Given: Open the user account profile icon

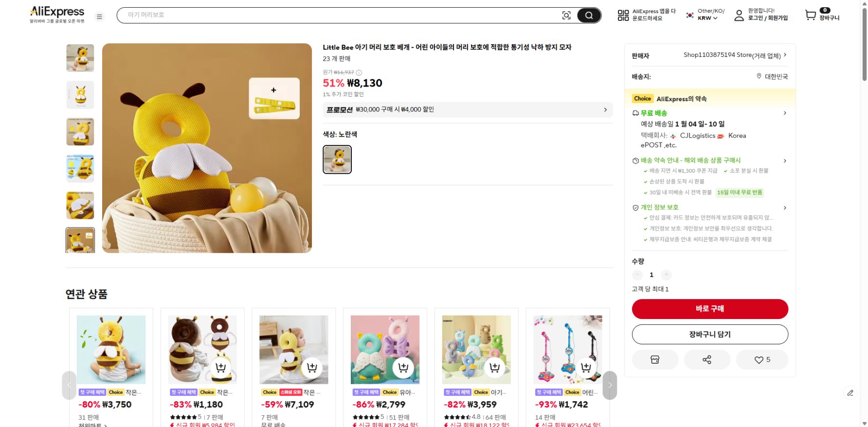Looking at the screenshot, I should tap(739, 15).
